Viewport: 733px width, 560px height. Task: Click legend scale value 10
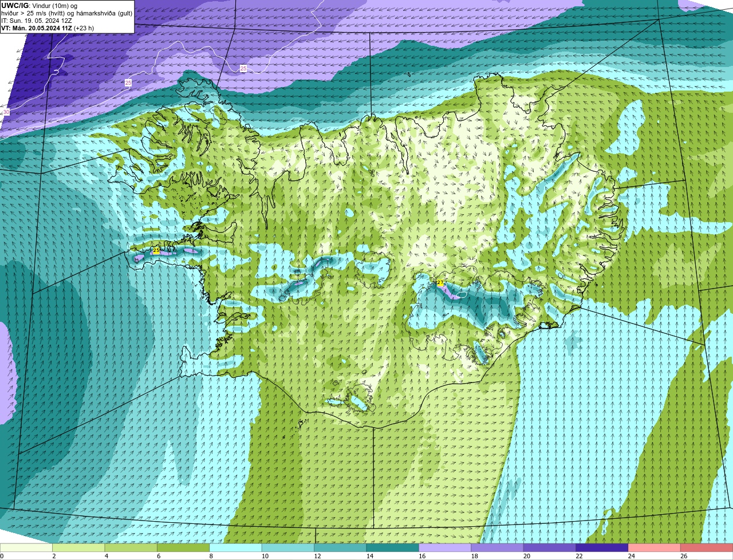pyautogui.click(x=265, y=556)
